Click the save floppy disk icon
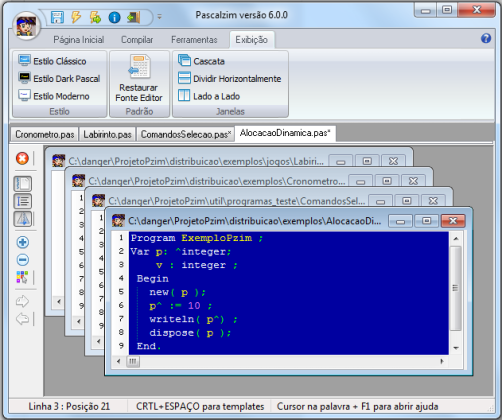The width and height of the screenshot is (502, 420). click(x=57, y=17)
